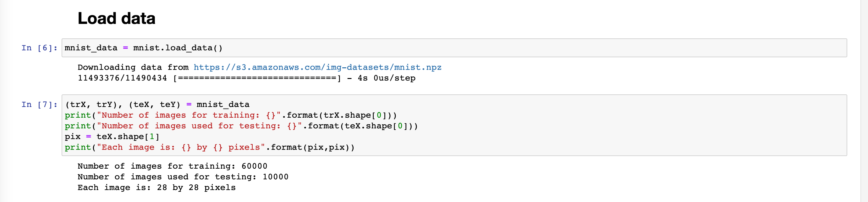Click the print line for training images
Image resolution: width=868 pixels, height=202 pixels.
click(x=231, y=115)
